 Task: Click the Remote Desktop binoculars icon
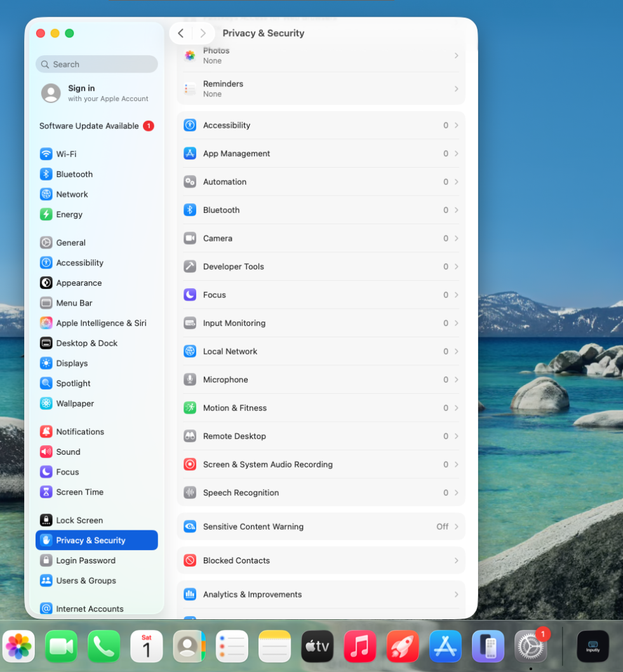click(190, 436)
